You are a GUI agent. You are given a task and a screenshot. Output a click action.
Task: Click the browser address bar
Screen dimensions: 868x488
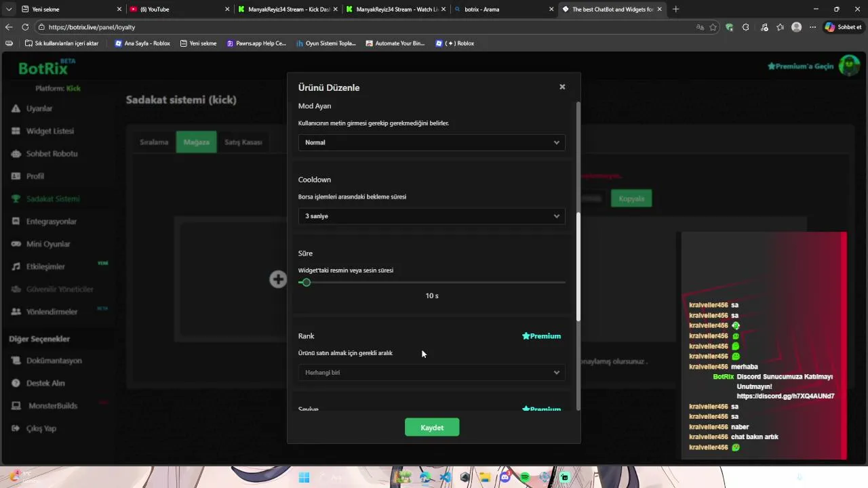[x=366, y=27]
